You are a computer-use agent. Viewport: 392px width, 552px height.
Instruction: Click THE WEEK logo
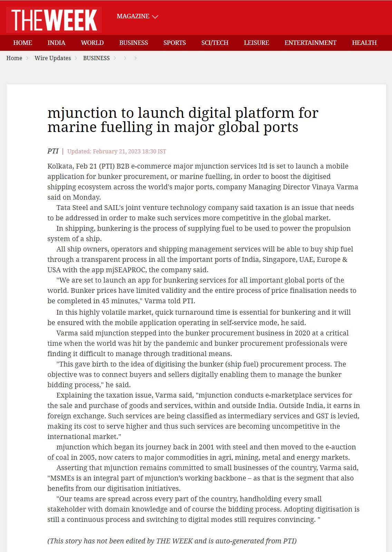pyautogui.click(x=54, y=20)
